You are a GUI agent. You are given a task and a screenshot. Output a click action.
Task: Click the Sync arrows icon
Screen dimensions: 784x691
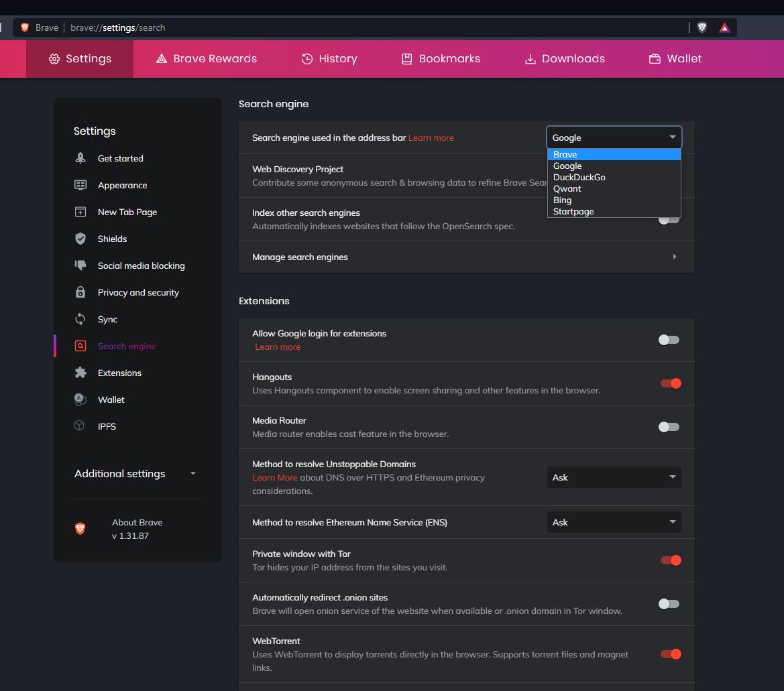[x=80, y=319]
